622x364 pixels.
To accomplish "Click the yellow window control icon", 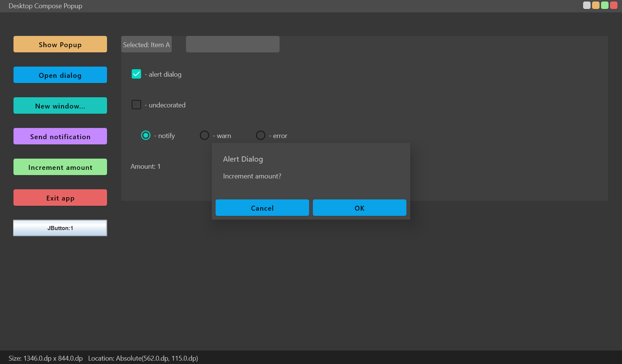I will (595, 5).
